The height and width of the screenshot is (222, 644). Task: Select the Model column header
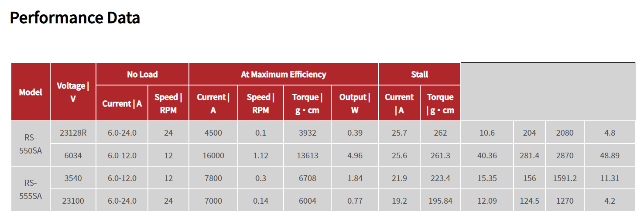(31, 92)
